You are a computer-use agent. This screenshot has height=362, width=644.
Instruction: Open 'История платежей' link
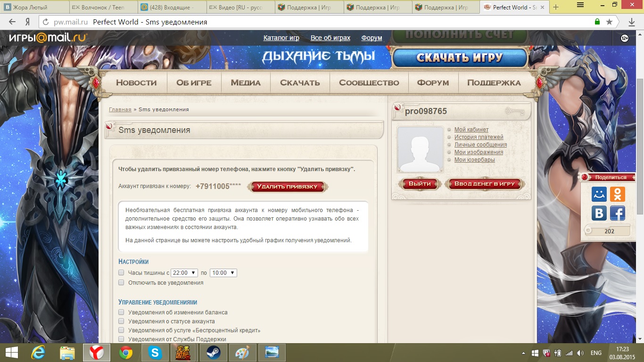pos(479,137)
